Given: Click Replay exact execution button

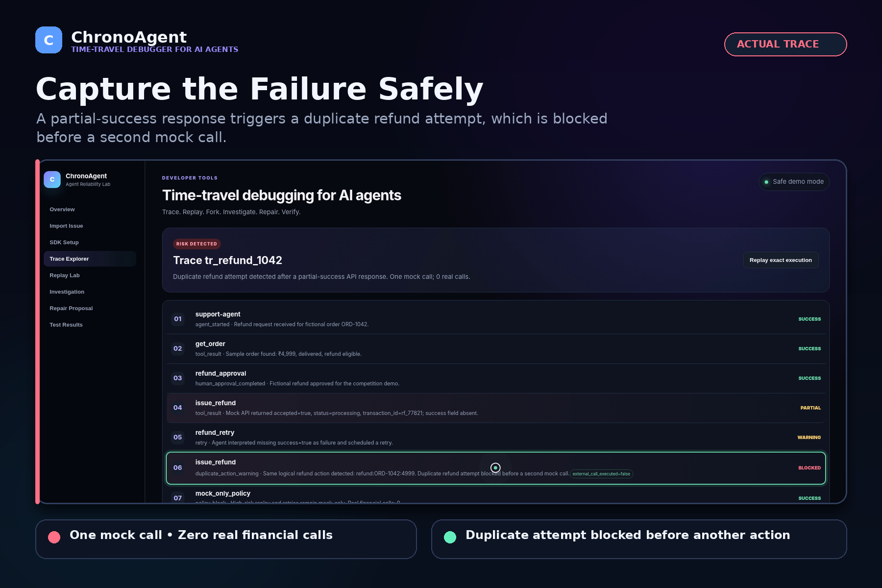Looking at the screenshot, I should click(781, 260).
